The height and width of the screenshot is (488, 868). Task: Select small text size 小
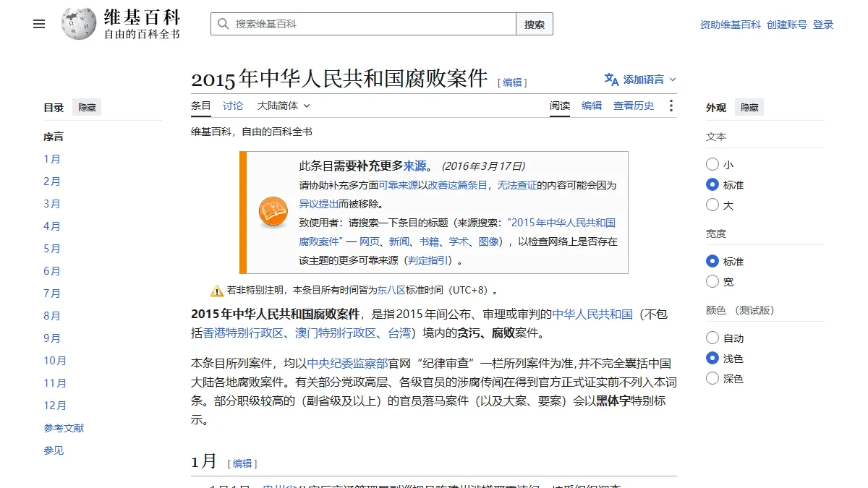[712, 164]
